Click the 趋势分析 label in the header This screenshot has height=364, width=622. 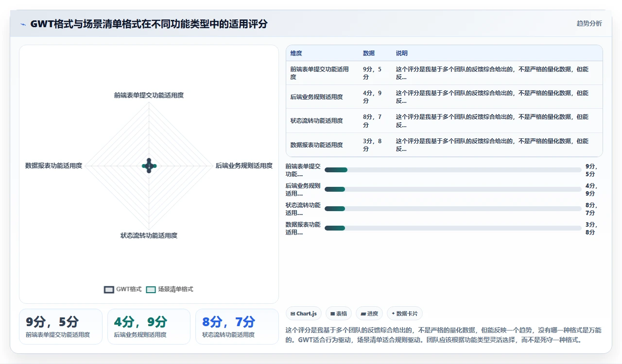click(x=589, y=23)
